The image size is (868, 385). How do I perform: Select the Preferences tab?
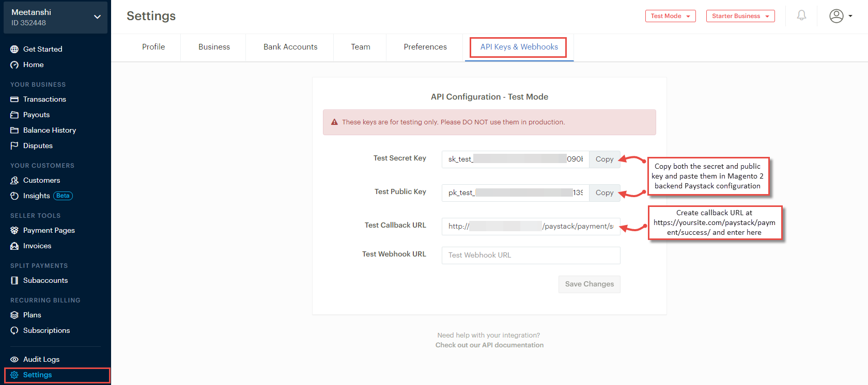[425, 47]
